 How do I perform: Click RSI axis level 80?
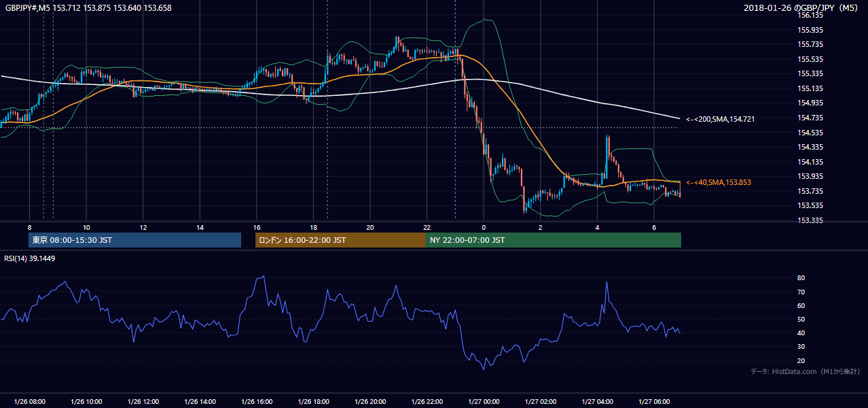tap(801, 278)
